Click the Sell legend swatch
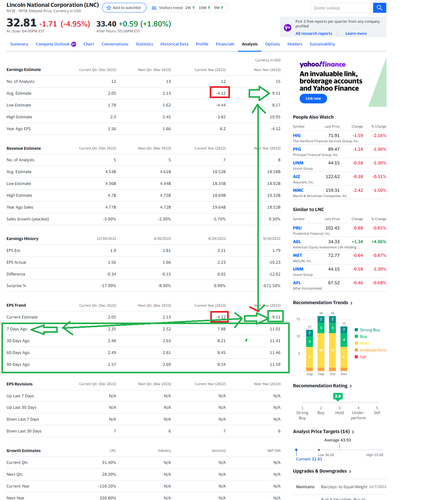This screenshot has width=439, height=500. [356, 357]
